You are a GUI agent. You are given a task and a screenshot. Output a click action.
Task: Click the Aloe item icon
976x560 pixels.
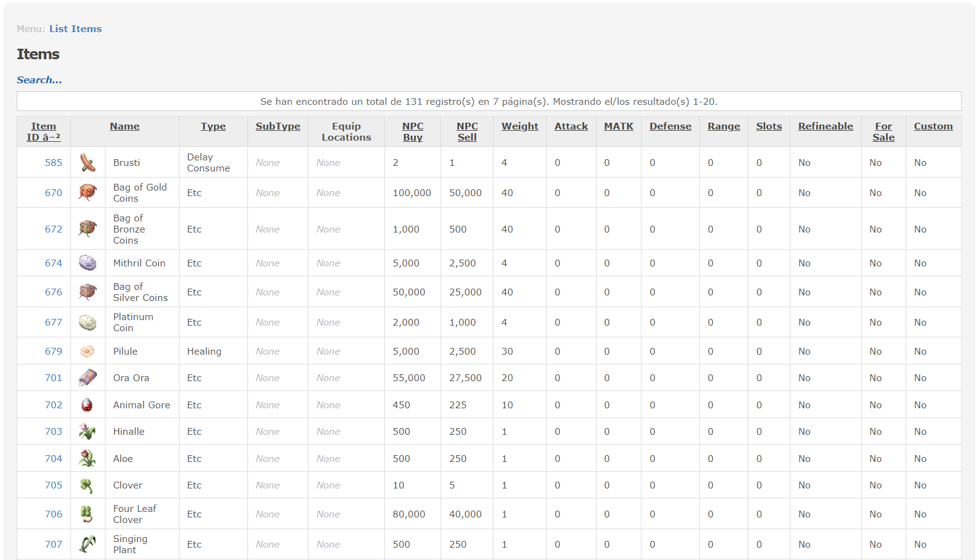click(x=88, y=458)
